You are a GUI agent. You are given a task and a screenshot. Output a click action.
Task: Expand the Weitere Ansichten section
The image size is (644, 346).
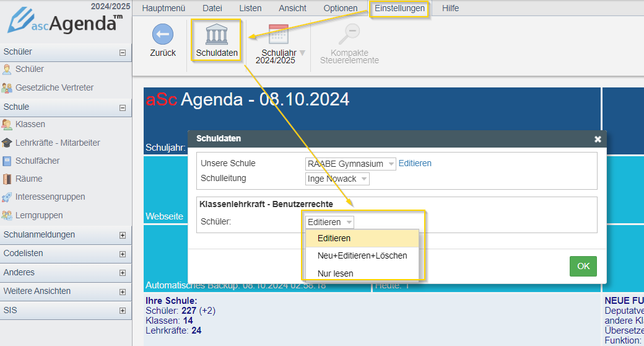coord(123,292)
